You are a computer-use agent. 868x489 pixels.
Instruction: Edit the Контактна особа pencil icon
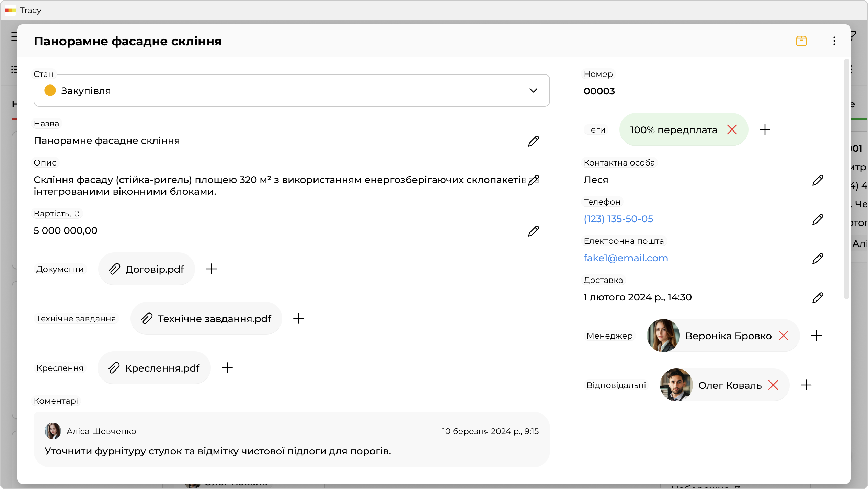coord(818,180)
